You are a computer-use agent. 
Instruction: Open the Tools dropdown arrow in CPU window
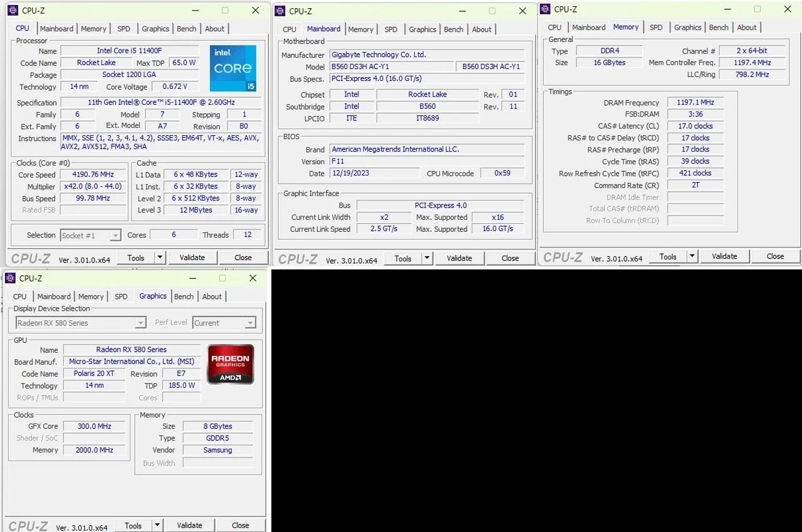[160, 258]
